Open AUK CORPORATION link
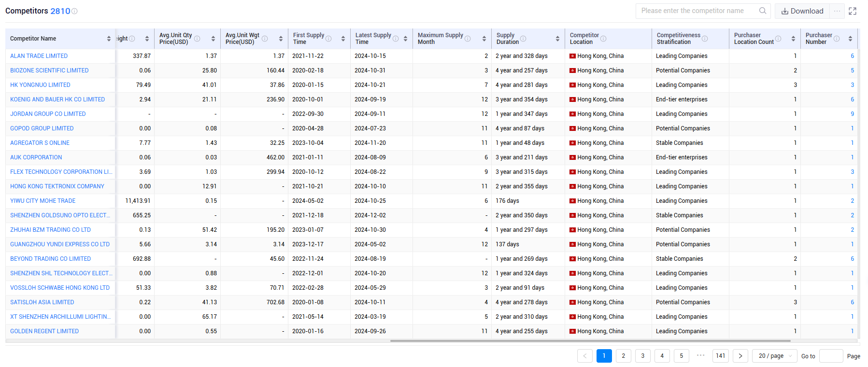The image size is (868, 367). click(x=36, y=157)
